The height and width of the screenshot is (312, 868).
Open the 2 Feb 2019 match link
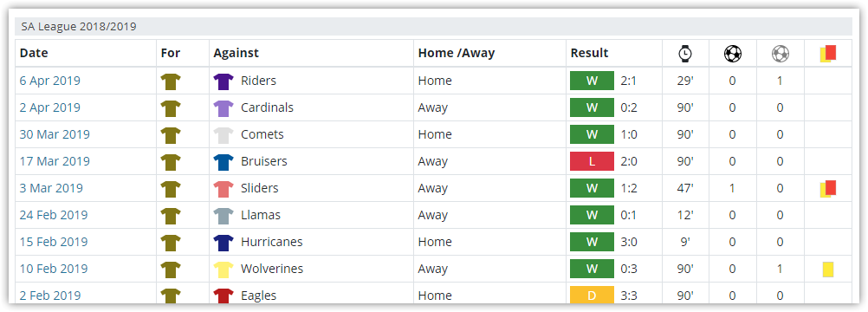coord(50,296)
